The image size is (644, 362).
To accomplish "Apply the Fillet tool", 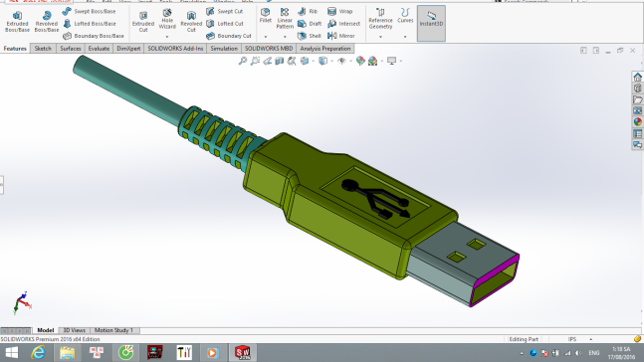I will click(266, 16).
